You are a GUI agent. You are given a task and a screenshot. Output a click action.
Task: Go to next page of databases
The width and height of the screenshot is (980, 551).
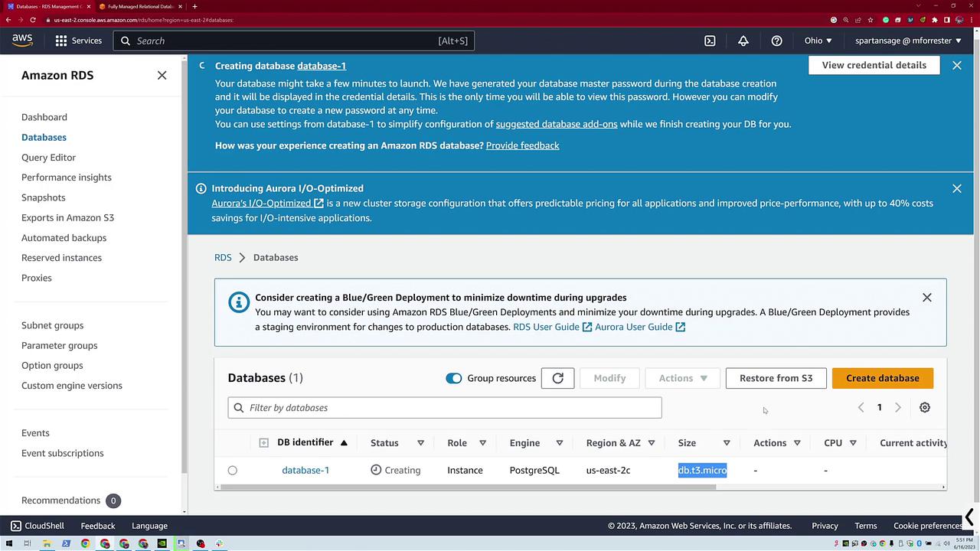click(897, 407)
